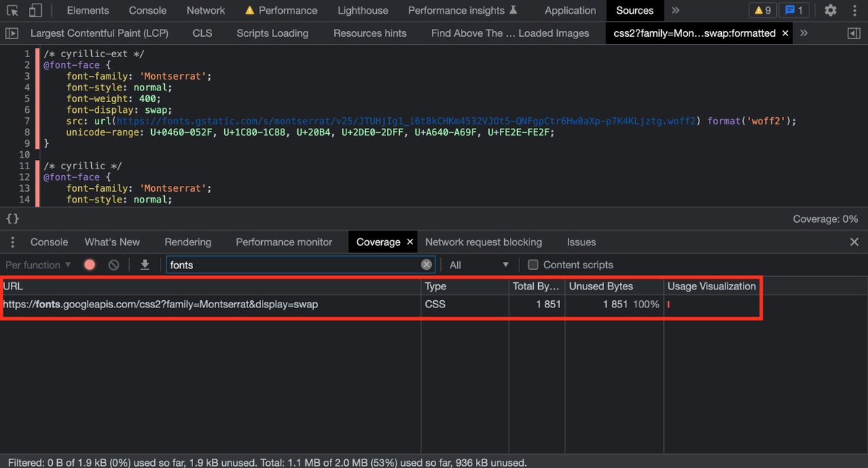Select the fonts.googleapis.com css2 coverage row
The width and height of the screenshot is (868, 468).
(x=381, y=305)
